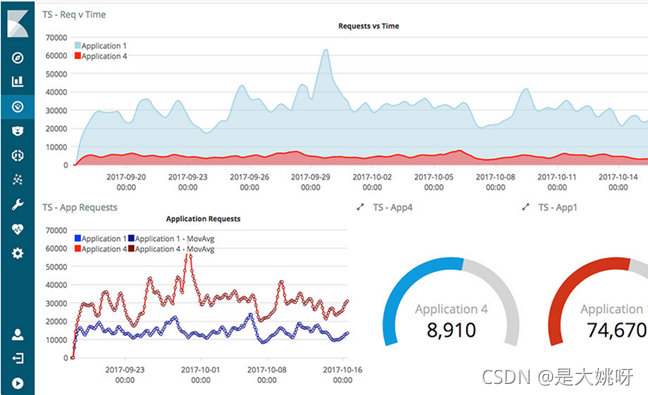
Task: Open Management gear icon
Action: pyautogui.click(x=17, y=253)
